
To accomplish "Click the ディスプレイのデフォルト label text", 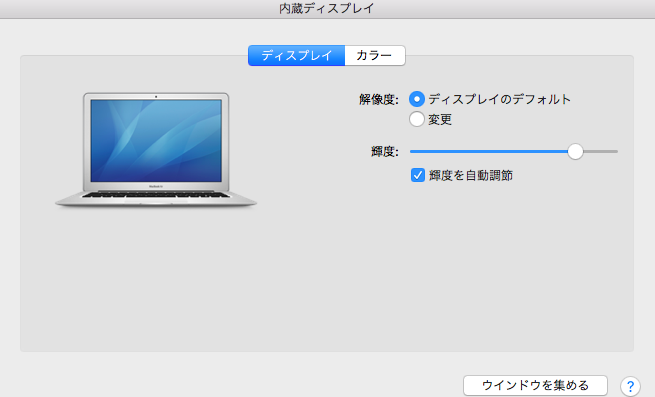I will click(x=499, y=99).
